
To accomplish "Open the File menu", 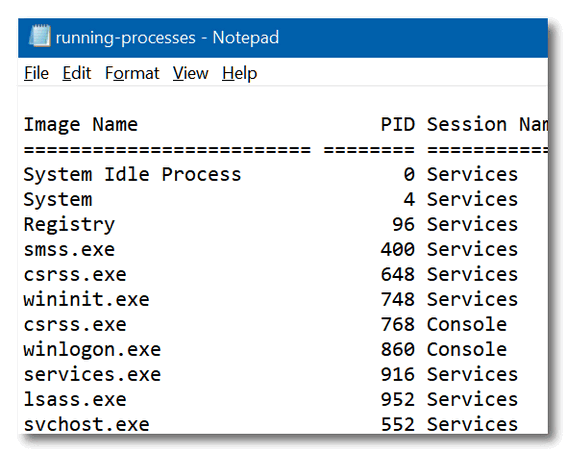I will [x=36, y=73].
